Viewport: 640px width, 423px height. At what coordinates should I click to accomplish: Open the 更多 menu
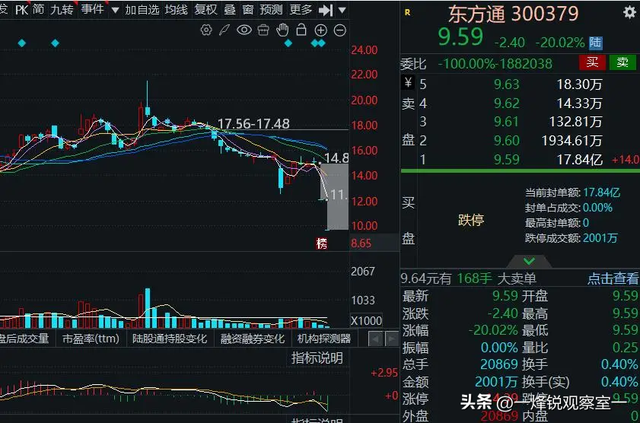coord(301,9)
